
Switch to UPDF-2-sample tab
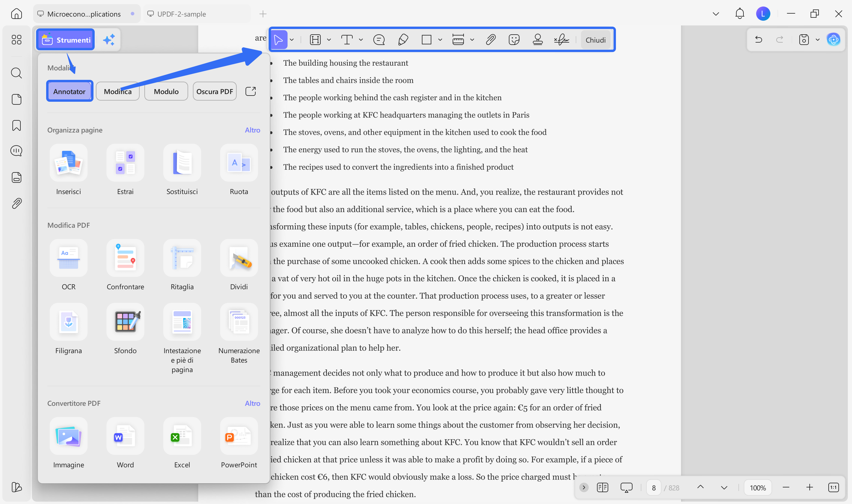(197, 14)
